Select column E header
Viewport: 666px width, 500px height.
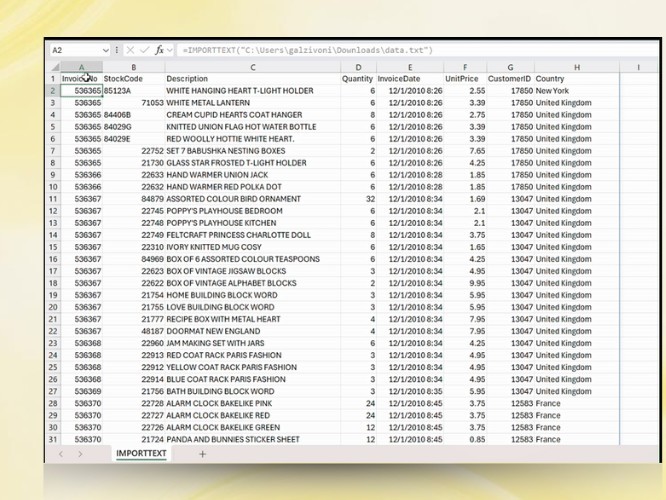click(409, 67)
